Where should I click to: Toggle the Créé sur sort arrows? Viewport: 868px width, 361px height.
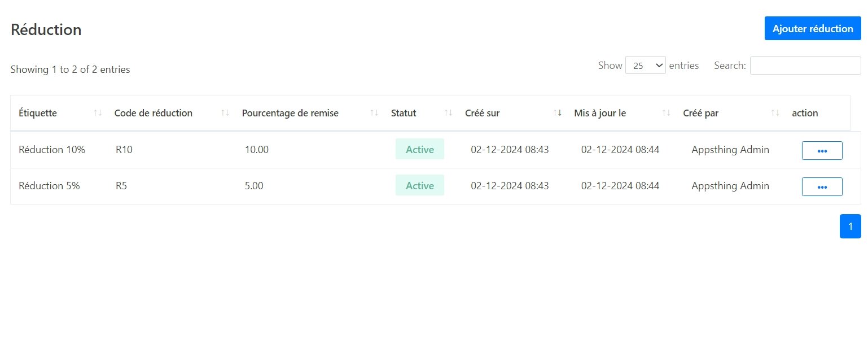(558, 113)
